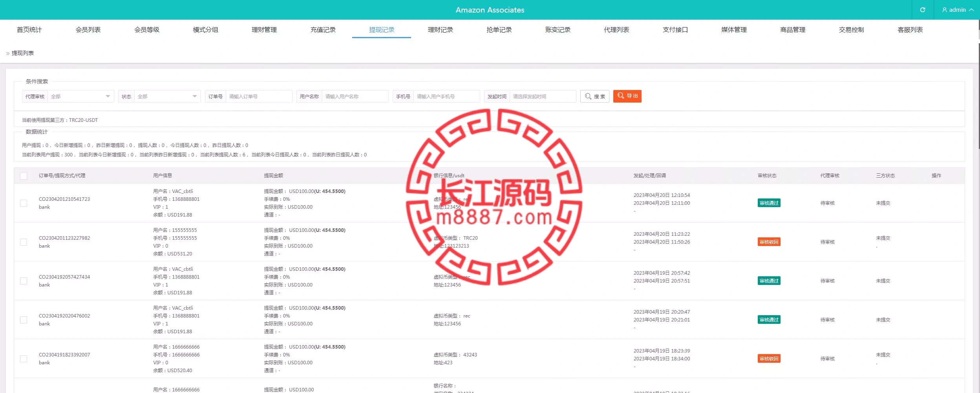
Task: Open the 模式分组 tab
Action: click(x=205, y=30)
